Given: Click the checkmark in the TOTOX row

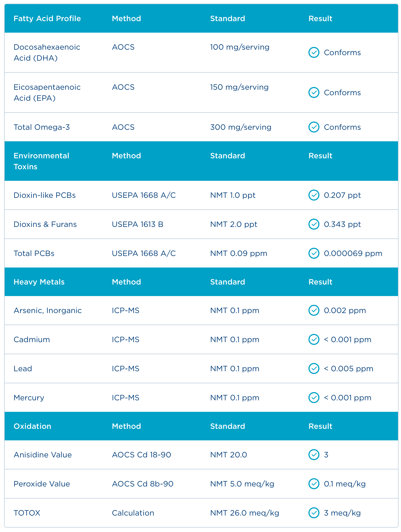Looking at the screenshot, I should (x=314, y=513).
